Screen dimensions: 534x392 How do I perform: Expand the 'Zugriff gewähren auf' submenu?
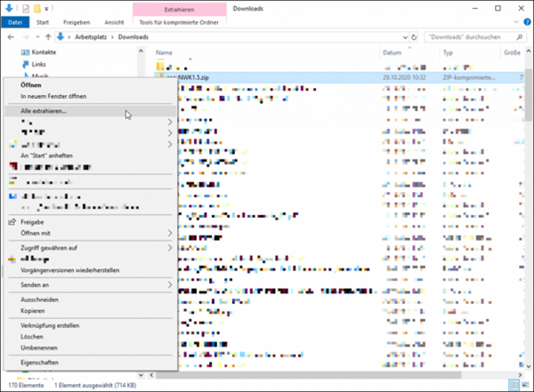(x=169, y=248)
